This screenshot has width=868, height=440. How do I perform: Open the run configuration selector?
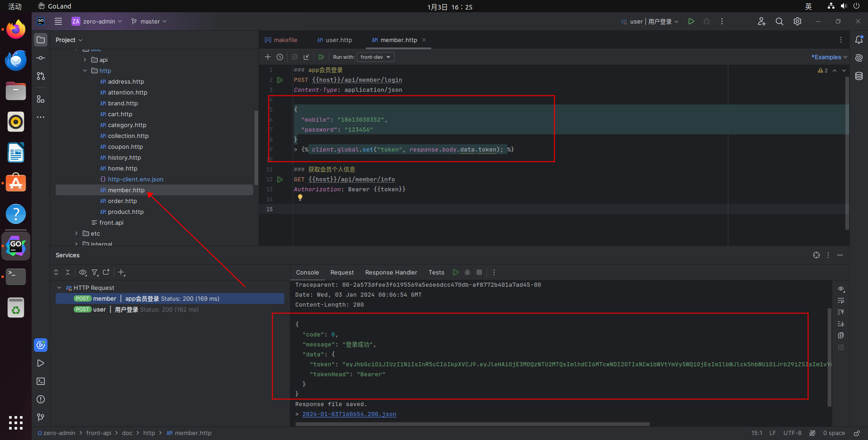pyautogui.click(x=650, y=21)
